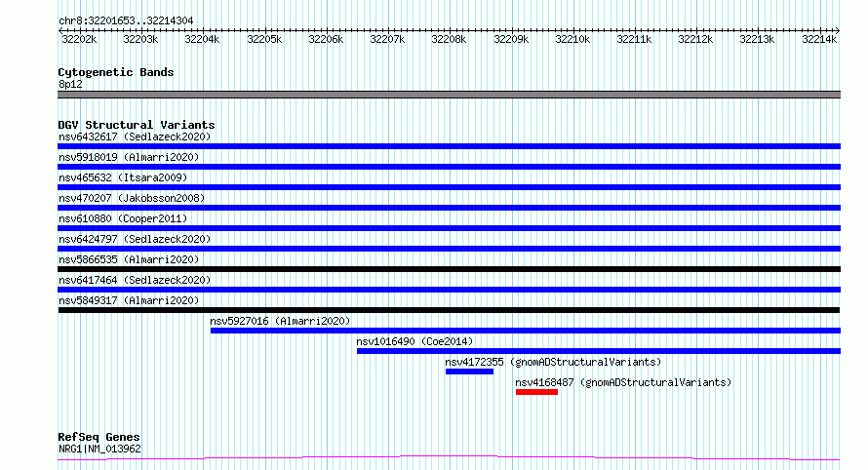Click the RefSeq Genes track title

(99, 437)
